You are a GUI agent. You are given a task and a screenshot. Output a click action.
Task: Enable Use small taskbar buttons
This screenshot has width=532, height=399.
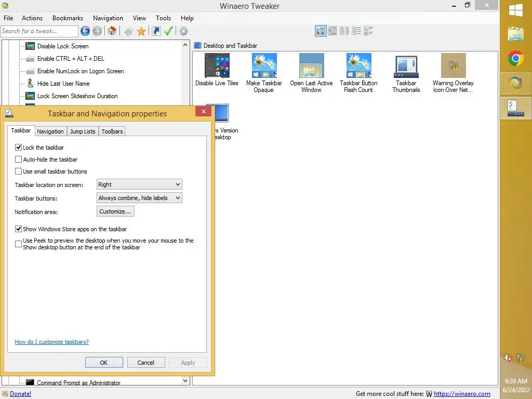[x=19, y=171]
